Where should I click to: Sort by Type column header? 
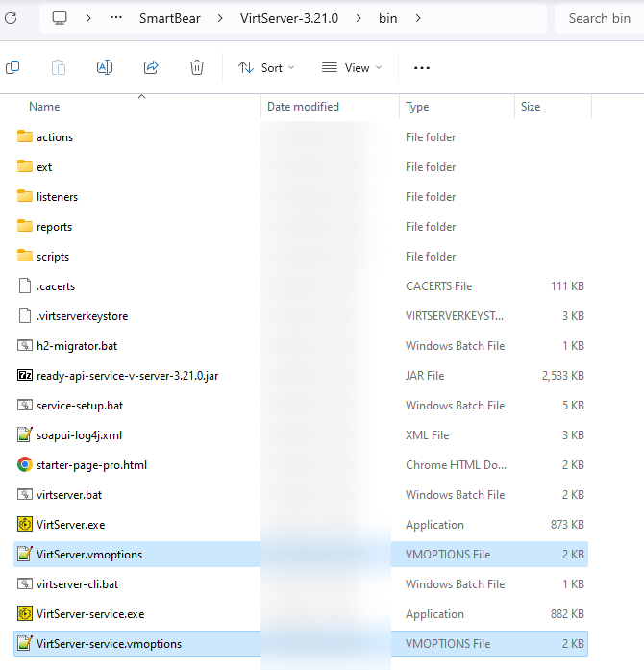click(x=417, y=107)
